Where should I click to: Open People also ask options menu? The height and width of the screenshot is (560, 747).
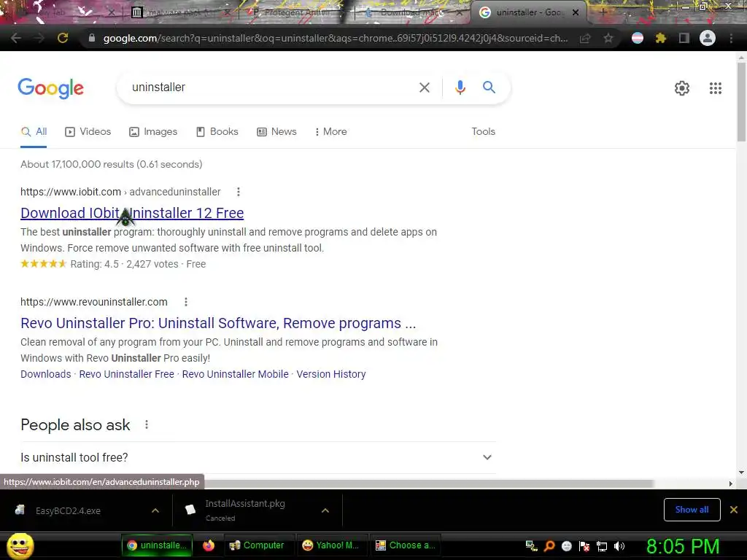click(147, 424)
